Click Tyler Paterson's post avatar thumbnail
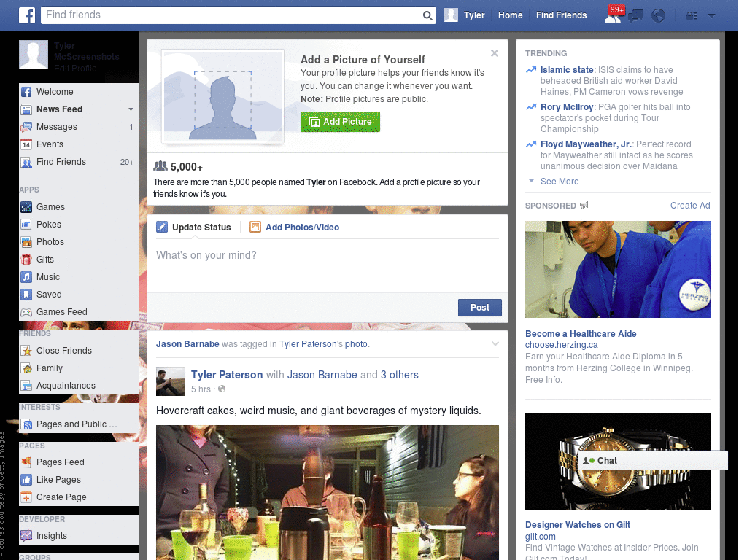Viewport: 747px width, 560px height. [171, 381]
